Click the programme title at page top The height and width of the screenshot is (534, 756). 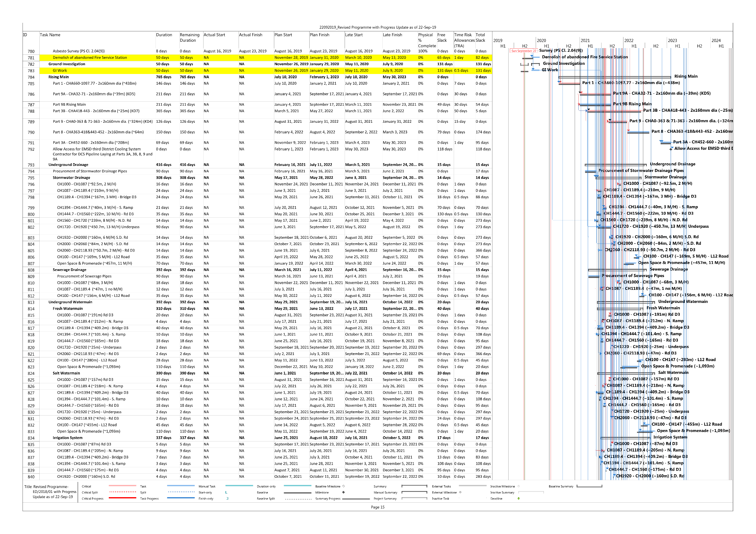[378, 28]
